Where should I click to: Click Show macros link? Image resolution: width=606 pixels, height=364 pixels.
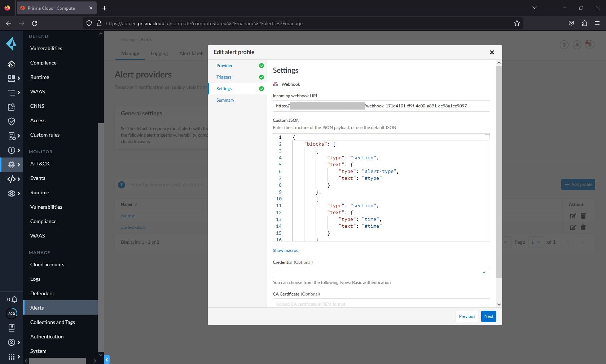tap(285, 250)
